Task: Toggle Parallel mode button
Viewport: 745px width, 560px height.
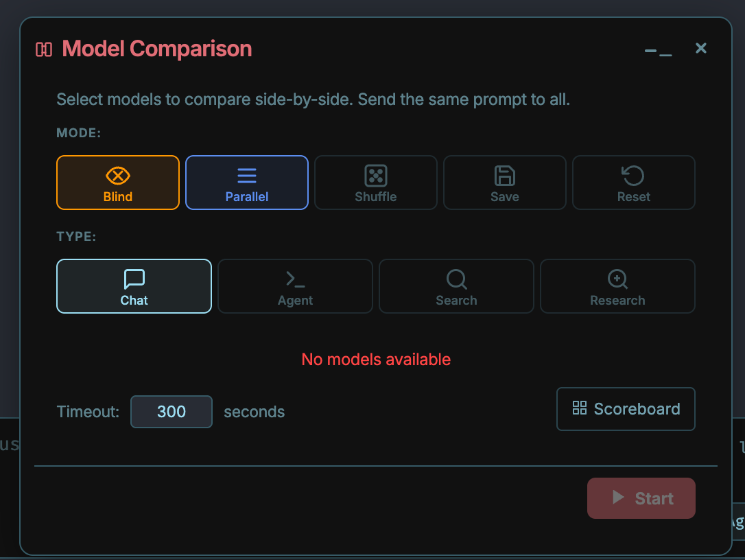Action: pos(246,183)
